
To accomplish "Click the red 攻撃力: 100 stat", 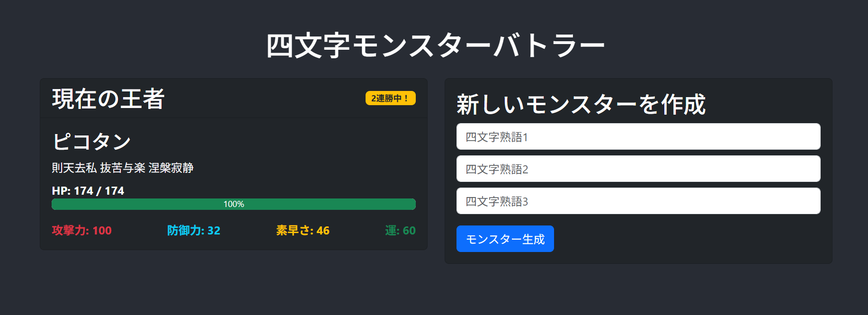I will pyautogui.click(x=82, y=231).
